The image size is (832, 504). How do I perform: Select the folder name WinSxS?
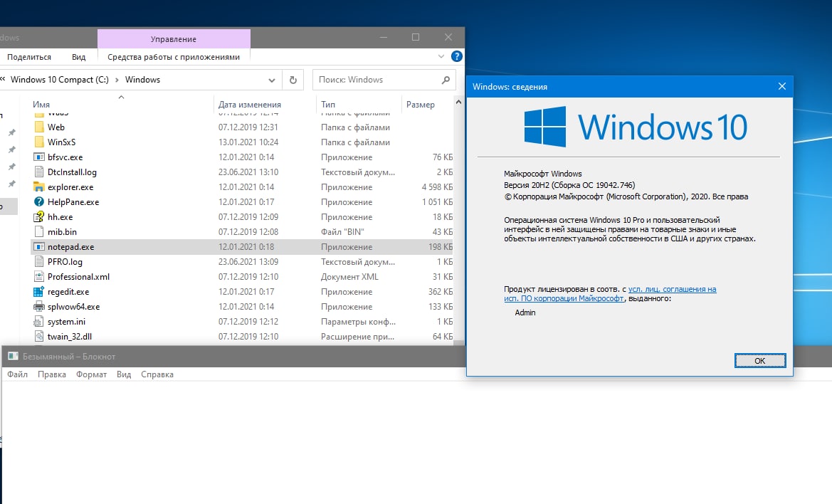coord(61,142)
